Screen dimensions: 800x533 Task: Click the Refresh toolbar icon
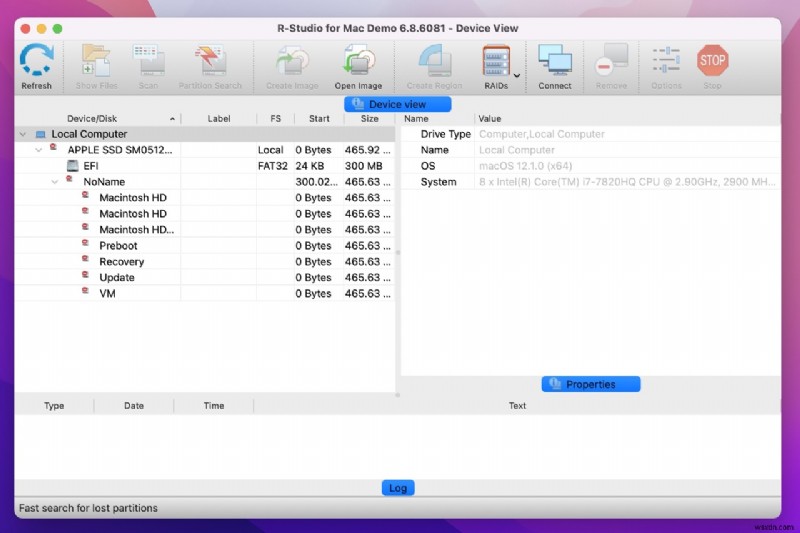[x=36, y=61]
